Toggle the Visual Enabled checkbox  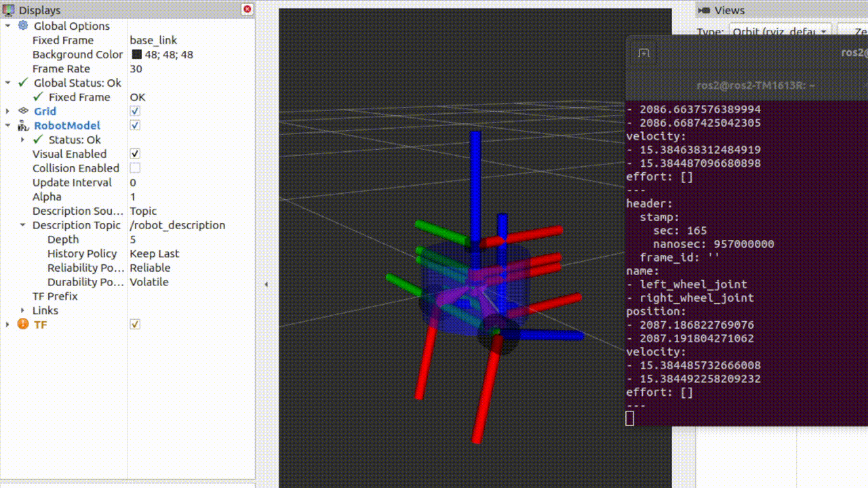click(135, 154)
